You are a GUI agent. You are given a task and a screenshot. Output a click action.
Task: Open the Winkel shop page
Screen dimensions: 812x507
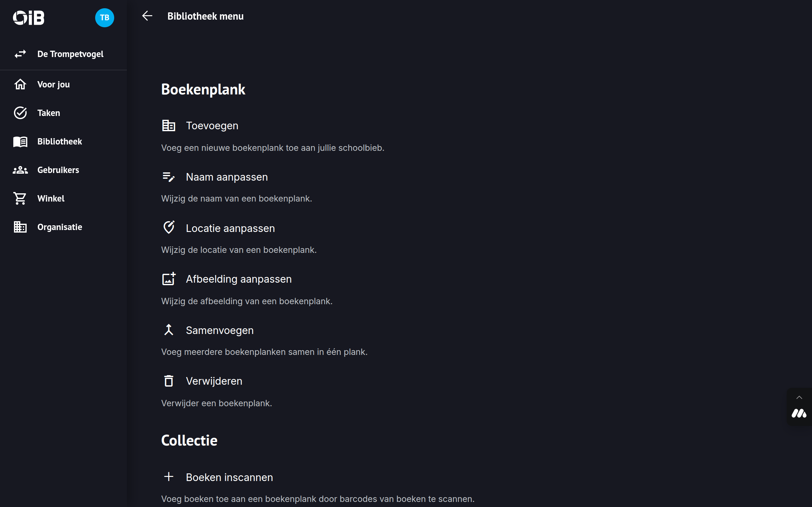51,198
